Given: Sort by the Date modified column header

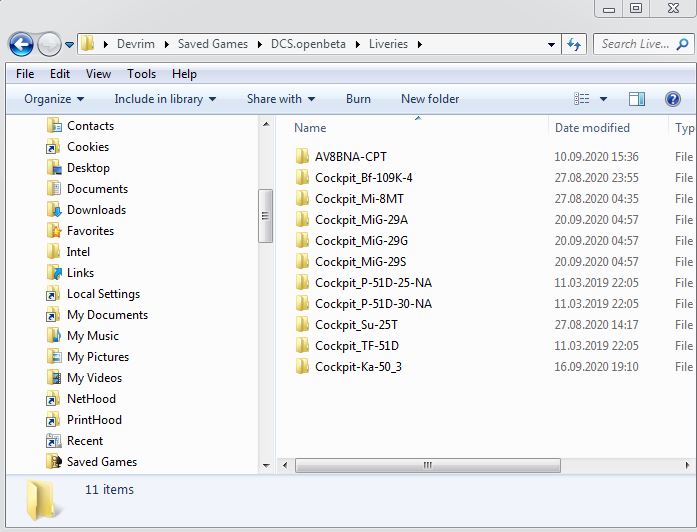Looking at the screenshot, I should (592, 128).
